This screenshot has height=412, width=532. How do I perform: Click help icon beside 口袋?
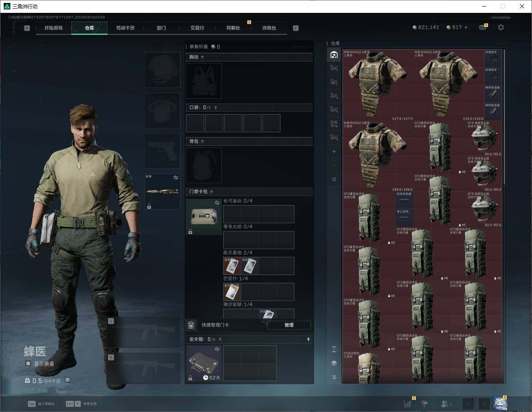click(x=215, y=108)
